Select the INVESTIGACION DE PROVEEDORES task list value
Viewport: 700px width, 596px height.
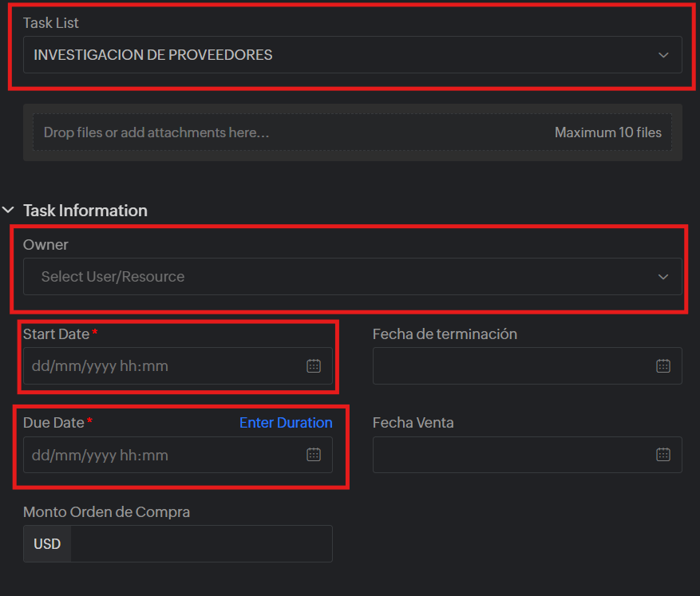tap(153, 55)
